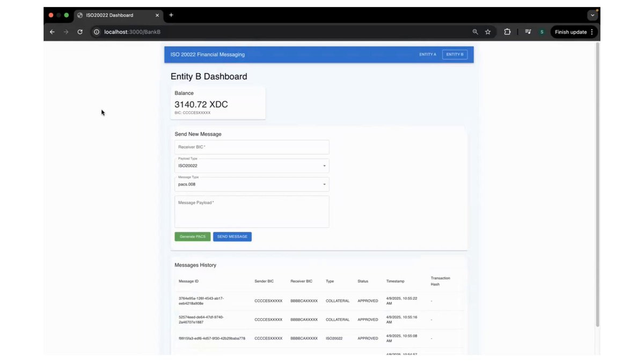This screenshot has width=644, height=362.
Task: Select message ID starting f9915fa3
Action: point(212,338)
